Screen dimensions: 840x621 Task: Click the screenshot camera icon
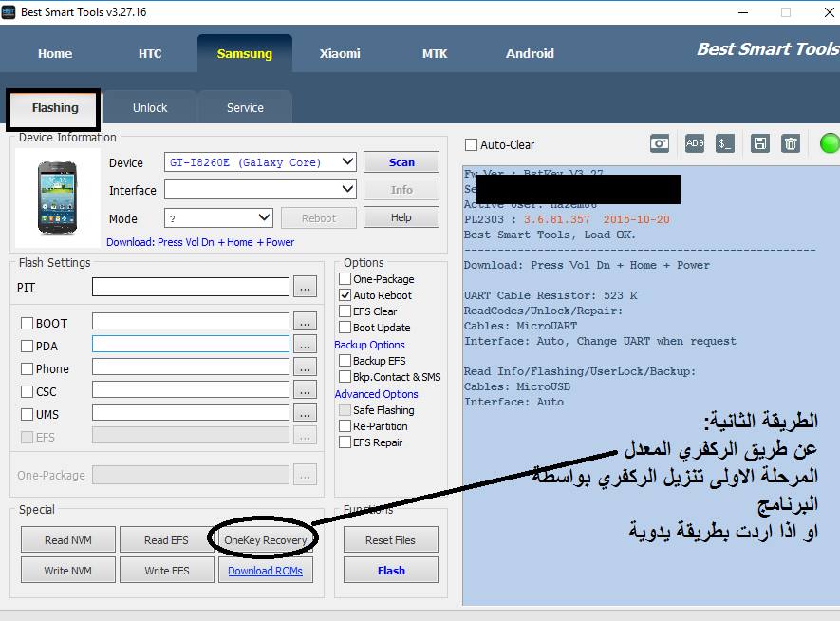click(x=660, y=143)
